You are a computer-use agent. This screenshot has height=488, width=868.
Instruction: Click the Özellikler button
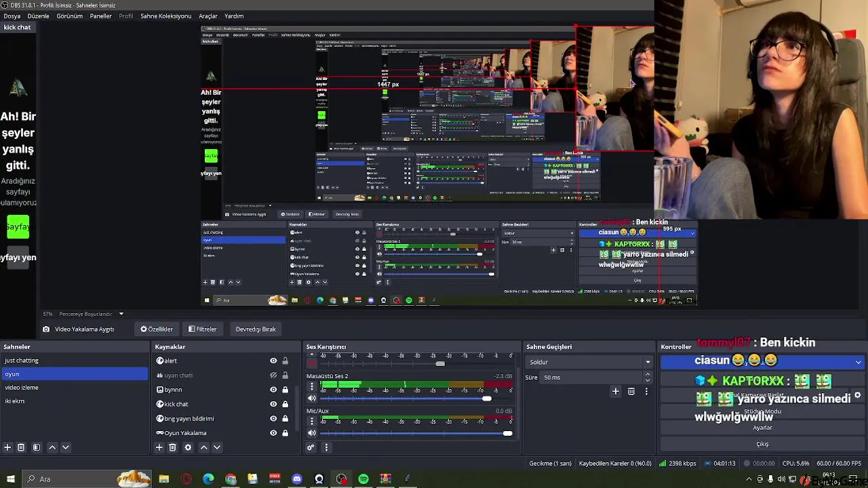pyautogui.click(x=157, y=329)
